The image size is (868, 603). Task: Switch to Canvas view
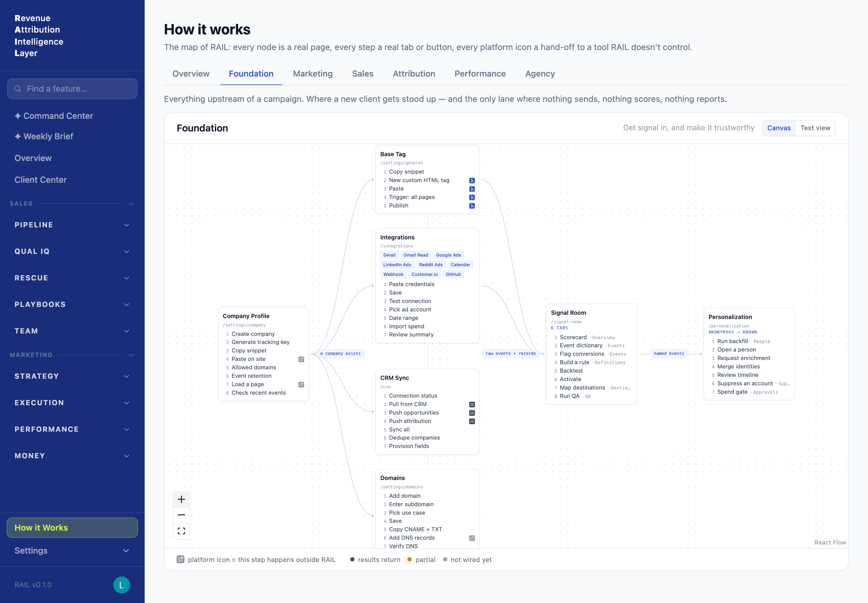[x=778, y=128]
